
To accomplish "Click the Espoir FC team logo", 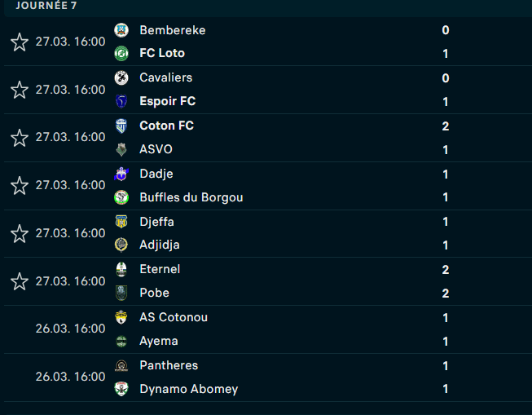I will (x=121, y=102).
